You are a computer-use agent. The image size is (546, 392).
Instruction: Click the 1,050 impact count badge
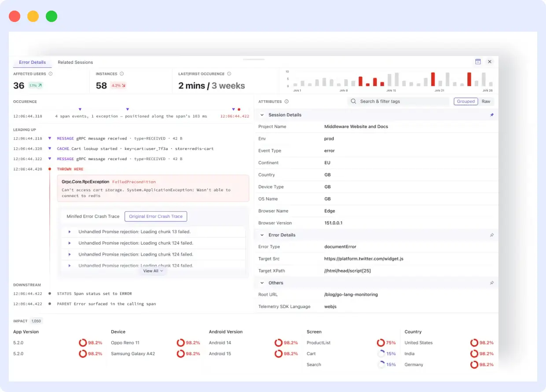pos(37,321)
